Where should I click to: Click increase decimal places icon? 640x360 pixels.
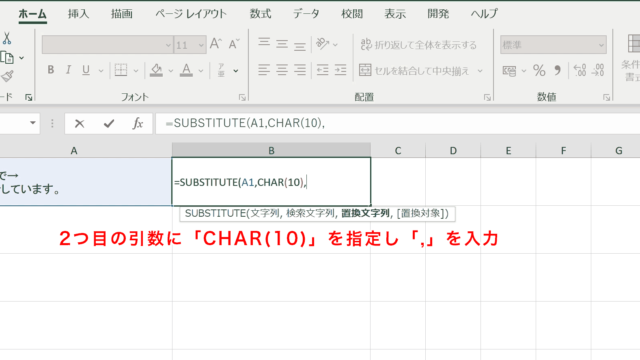pos(580,71)
